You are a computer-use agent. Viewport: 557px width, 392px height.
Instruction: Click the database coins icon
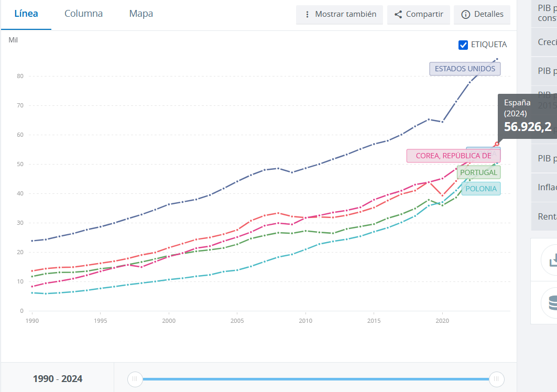(x=552, y=303)
